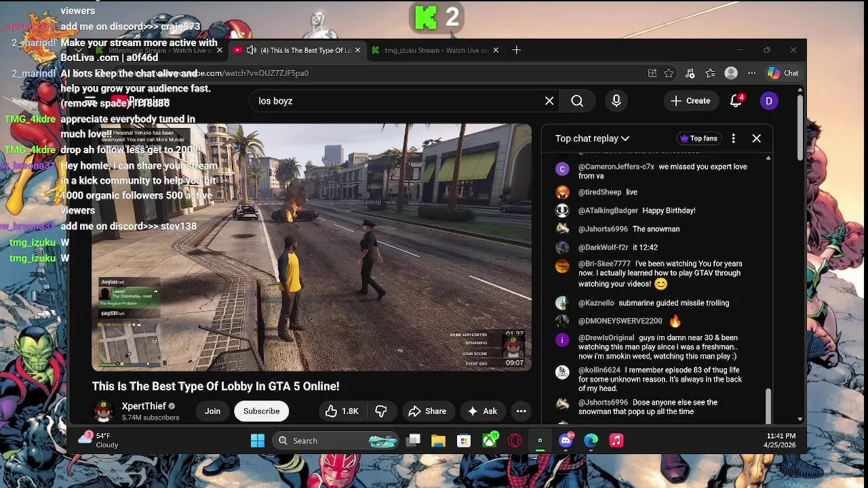Click chat message 'submarine guided missile trolling'
Screen dimensions: 868x488
pos(673,303)
